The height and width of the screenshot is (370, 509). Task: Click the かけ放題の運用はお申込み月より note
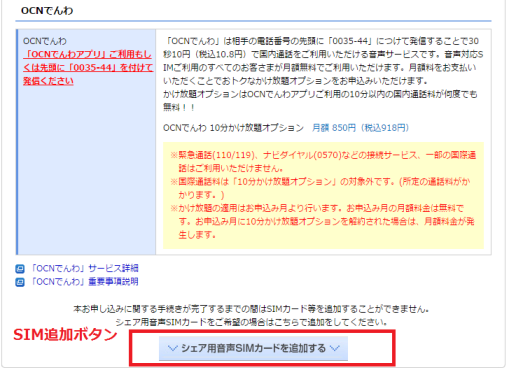[323, 221]
